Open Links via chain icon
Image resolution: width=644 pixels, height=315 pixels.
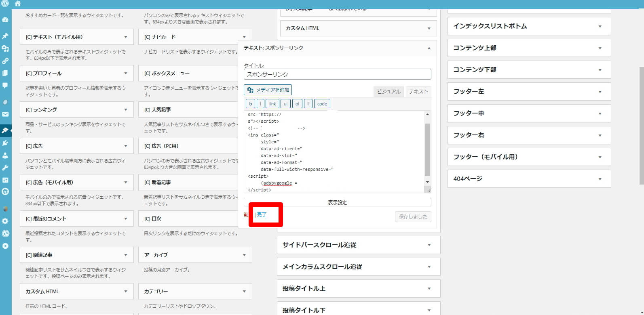pos(5,61)
